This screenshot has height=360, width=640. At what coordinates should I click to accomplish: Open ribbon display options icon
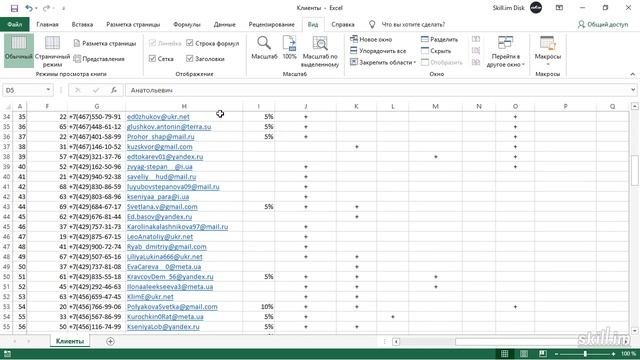tap(559, 8)
